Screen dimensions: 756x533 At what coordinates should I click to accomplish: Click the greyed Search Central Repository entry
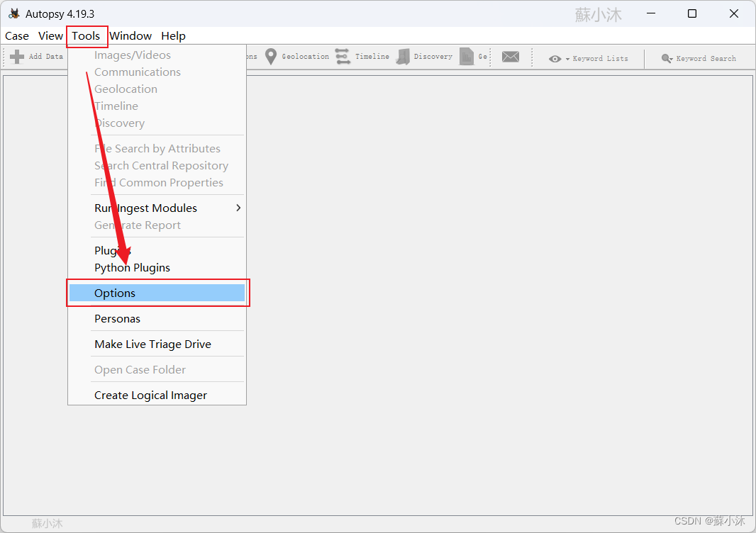tap(157, 165)
